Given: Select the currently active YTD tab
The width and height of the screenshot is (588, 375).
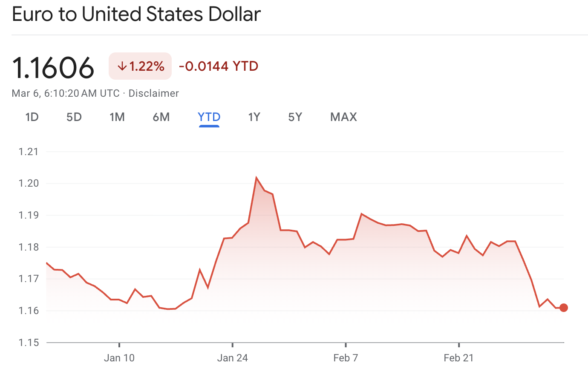Looking at the screenshot, I should (209, 117).
